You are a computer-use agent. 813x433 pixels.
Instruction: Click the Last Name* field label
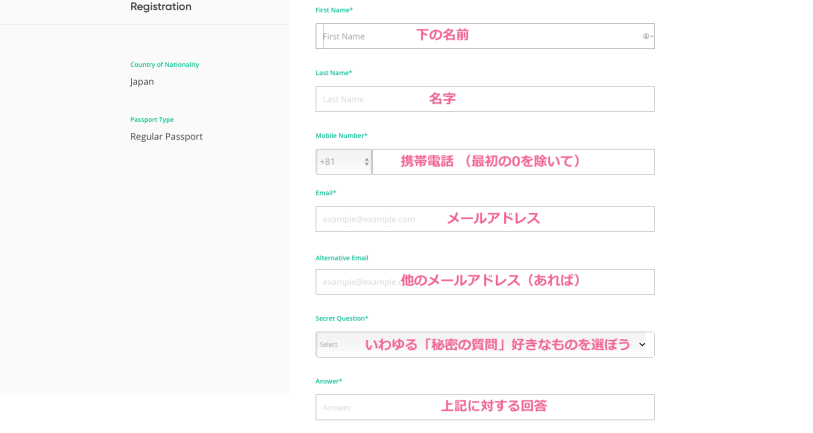pyautogui.click(x=334, y=73)
